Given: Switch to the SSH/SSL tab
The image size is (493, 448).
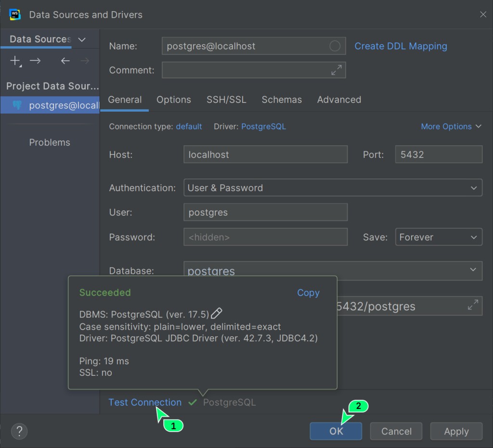Looking at the screenshot, I should [x=226, y=100].
